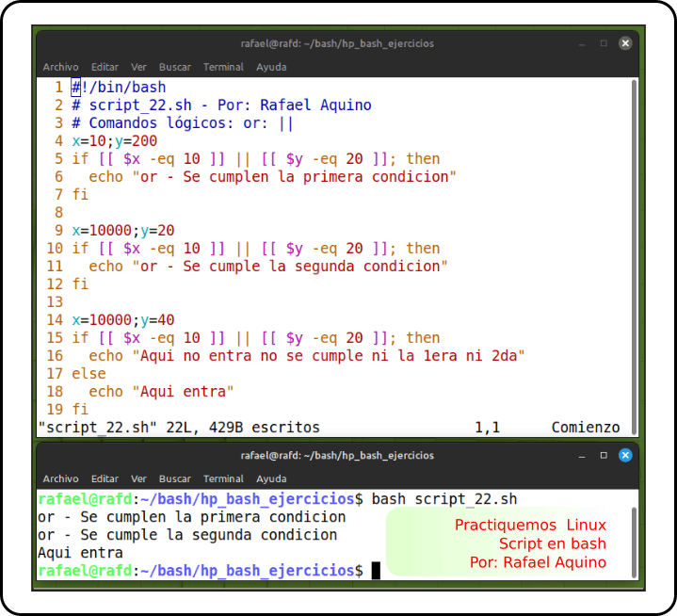
Task: Click the 'fi' on line 12
Action: click(80, 284)
